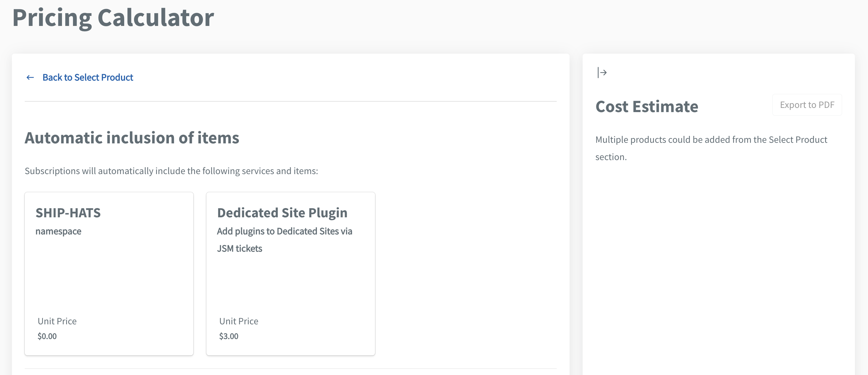Click Unit Price label in Plugin card
Viewport: 868px width, 375px height.
click(239, 321)
